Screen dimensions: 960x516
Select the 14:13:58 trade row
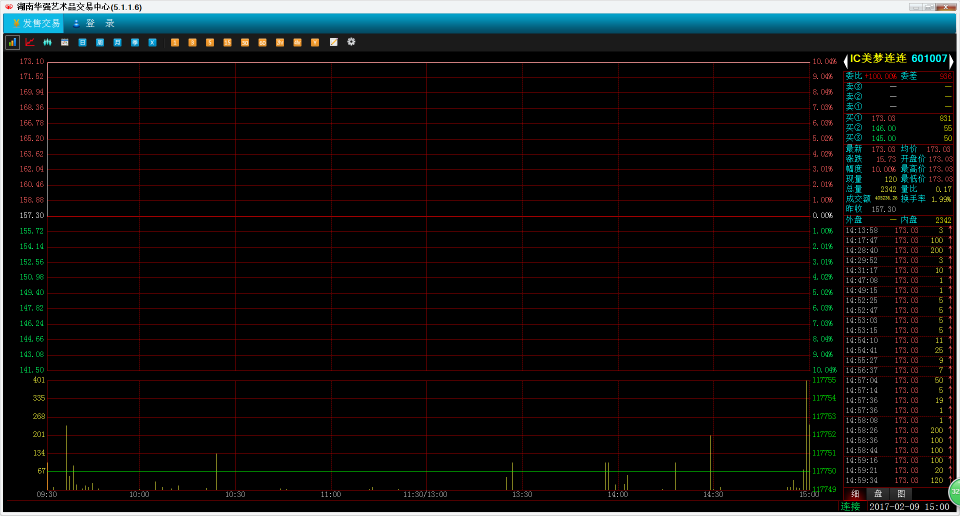coord(899,231)
